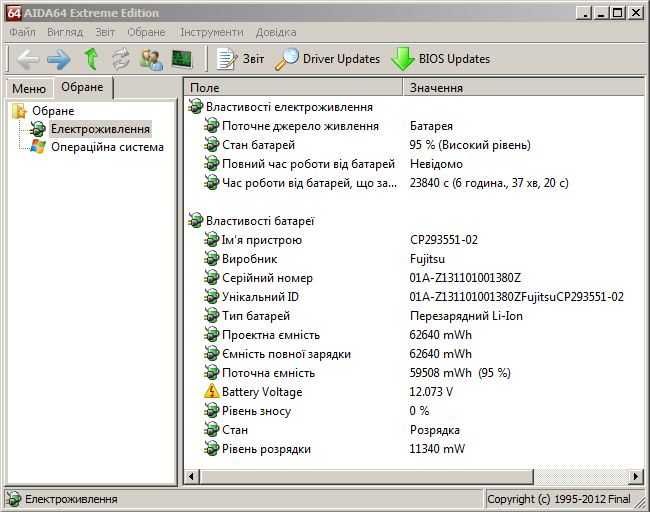Select the state value Розрядка
This screenshot has height=512, width=650.
click(435, 430)
